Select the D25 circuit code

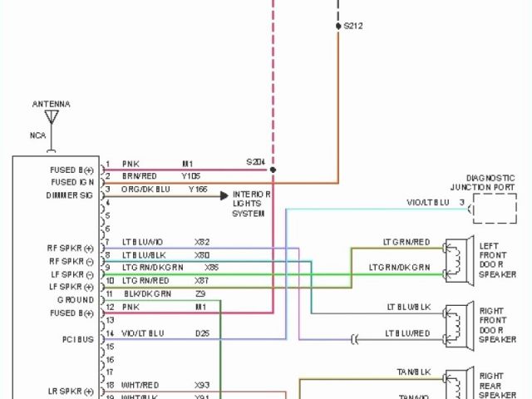203,333
